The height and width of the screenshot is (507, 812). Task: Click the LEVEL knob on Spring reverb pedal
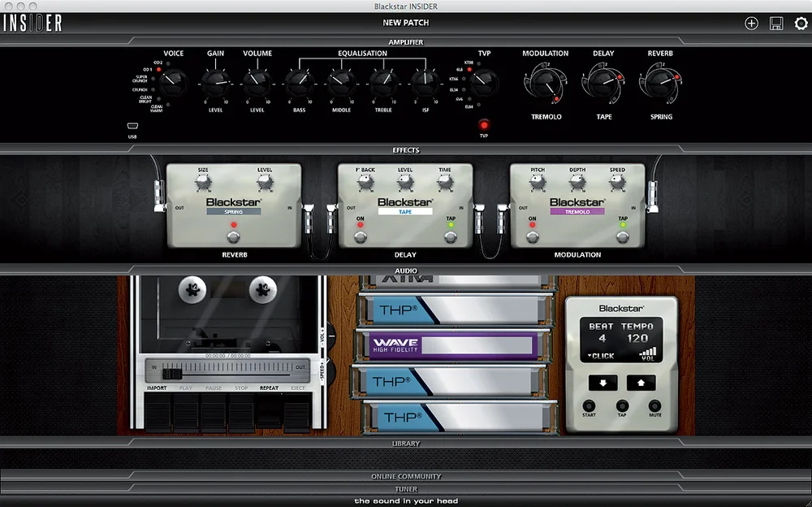coord(265,182)
